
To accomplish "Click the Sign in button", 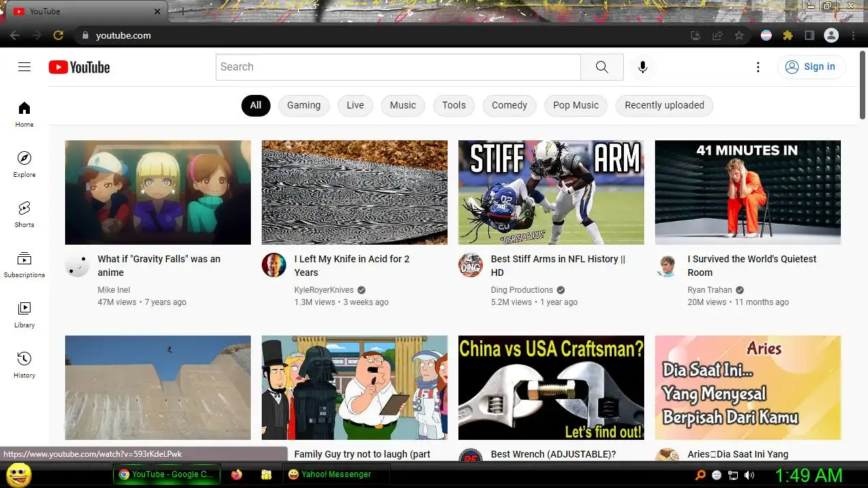I will (x=811, y=66).
